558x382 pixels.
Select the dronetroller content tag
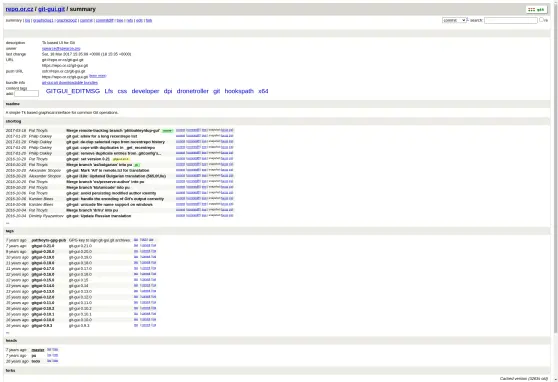point(193,91)
